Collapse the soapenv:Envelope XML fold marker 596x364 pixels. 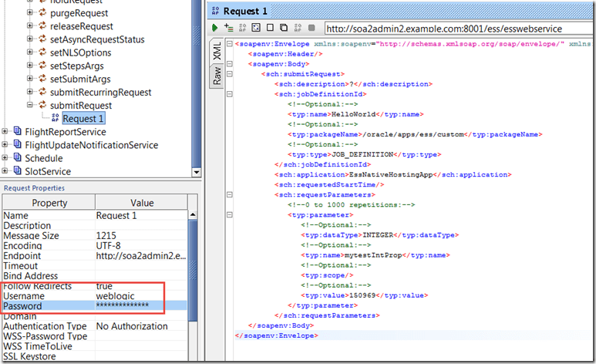[229, 45]
